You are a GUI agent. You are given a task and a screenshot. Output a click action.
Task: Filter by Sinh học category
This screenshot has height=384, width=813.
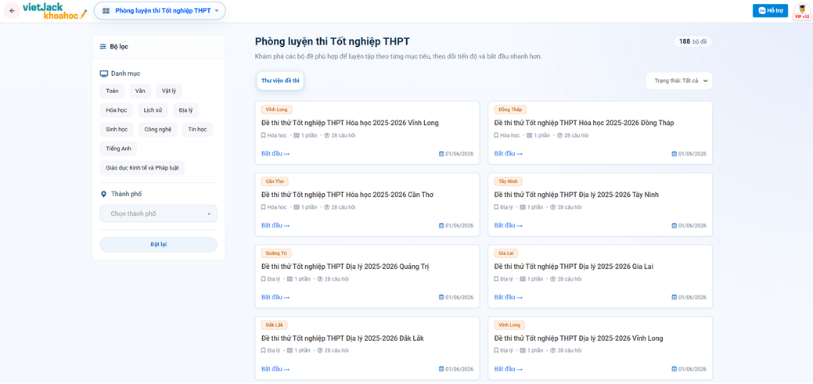[x=117, y=130]
